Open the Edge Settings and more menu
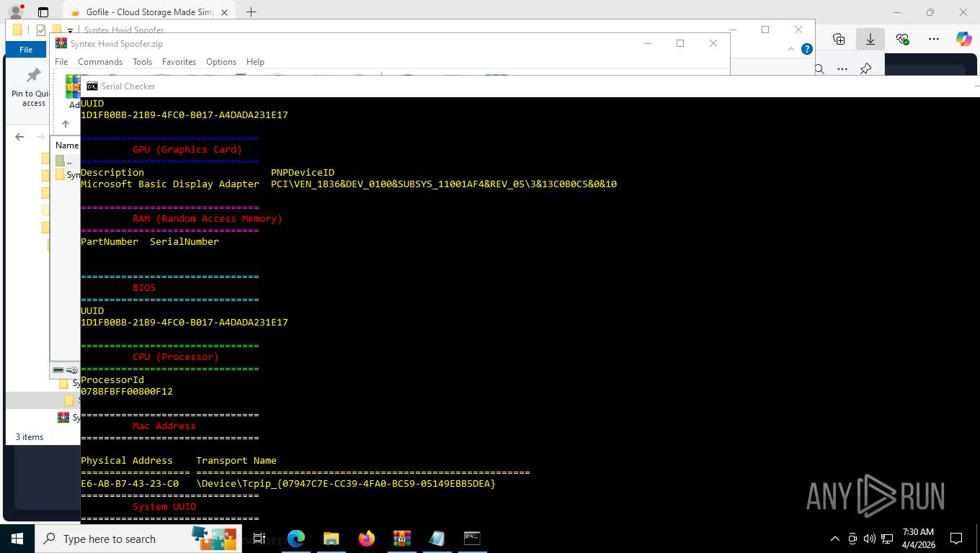Viewport: 980px width, 553px height. [934, 39]
